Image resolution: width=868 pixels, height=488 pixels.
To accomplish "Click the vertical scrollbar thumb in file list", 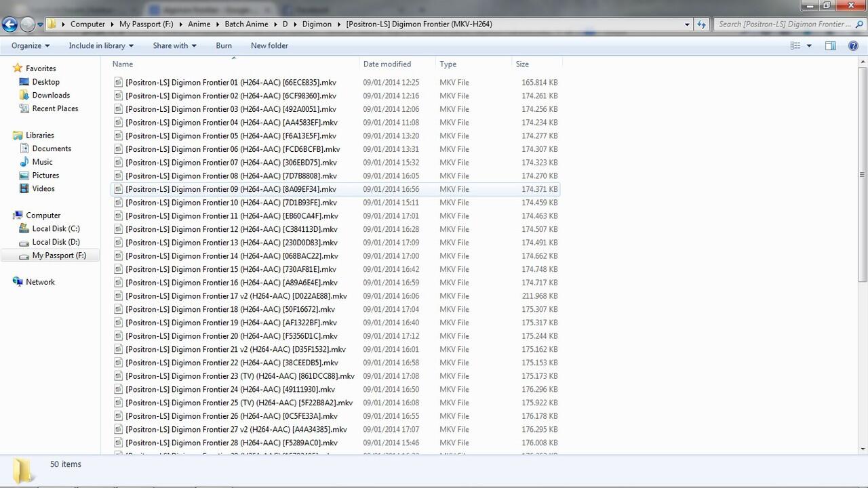I will click(863, 175).
